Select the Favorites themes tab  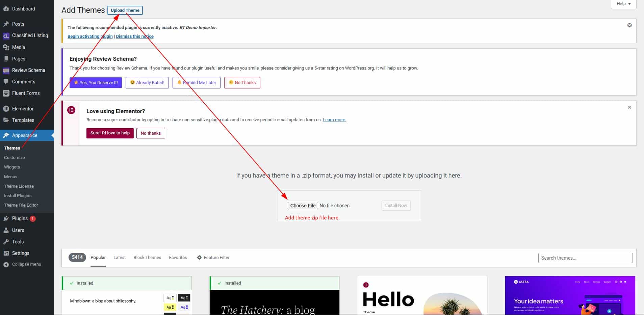[178, 258]
